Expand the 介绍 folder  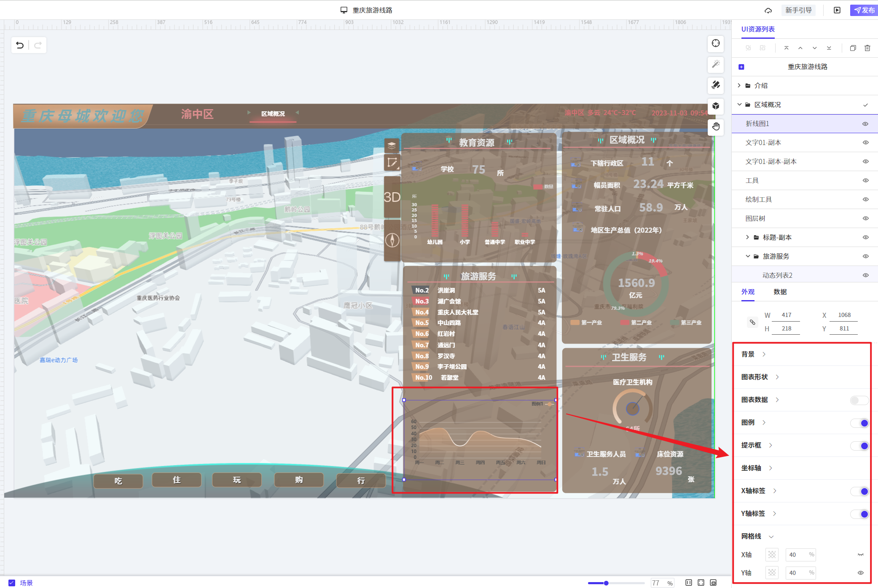pos(739,86)
